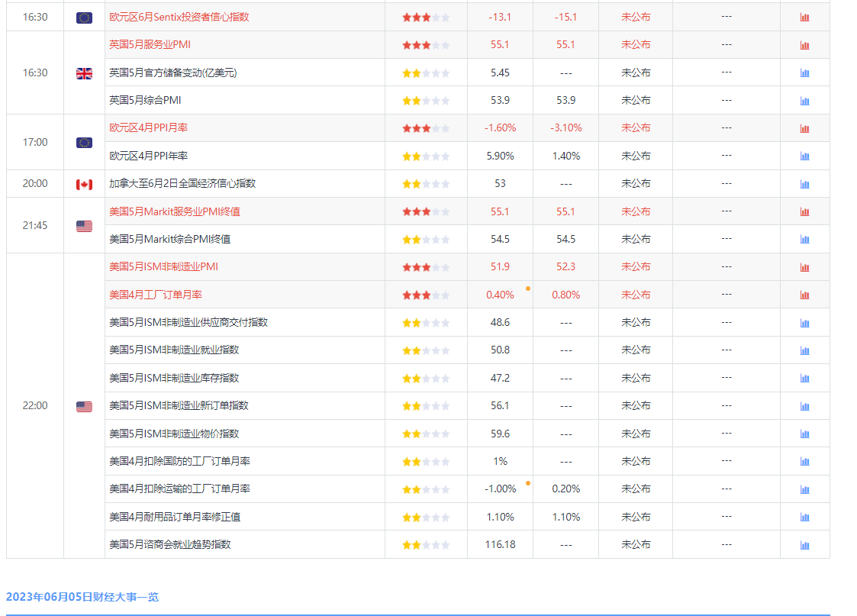Open chart icon for 美国4月耐用品订单月率修正值
The image size is (857, 616).
click(804, 517)
